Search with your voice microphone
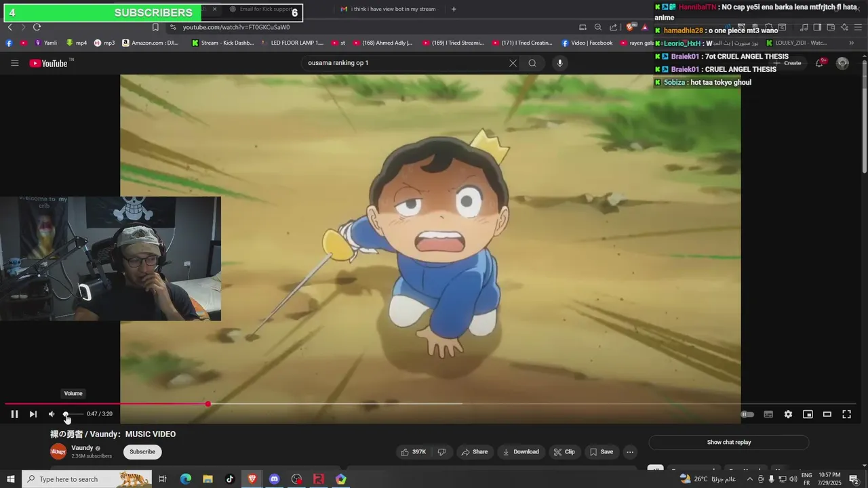 click(559, 63)
